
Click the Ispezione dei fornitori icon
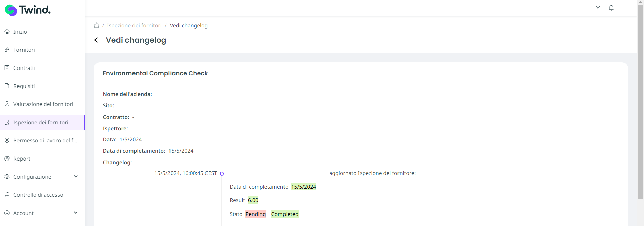(7, 122)
